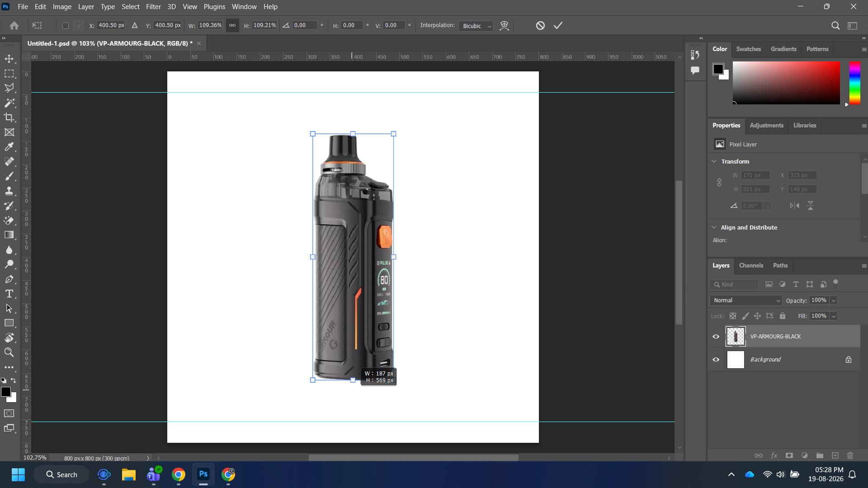The image size is (868, 488).
Task: Click the Search button on taskbar
Action: pyautogui.click(x=61, y=474)
